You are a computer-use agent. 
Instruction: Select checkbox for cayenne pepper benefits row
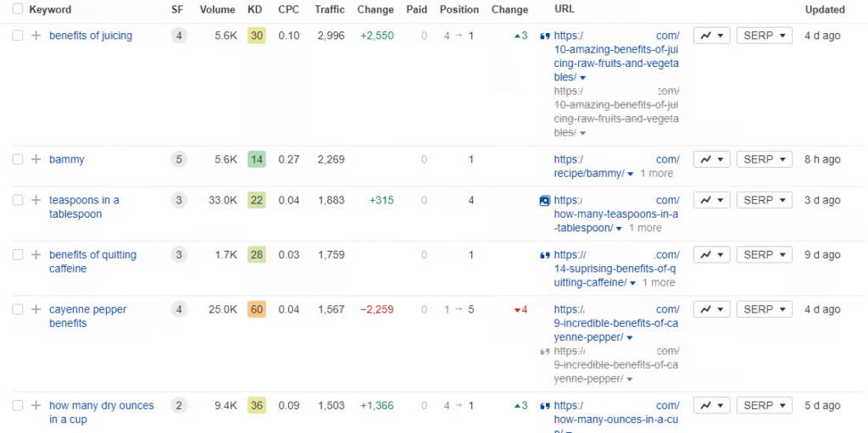tap(18, 309)
